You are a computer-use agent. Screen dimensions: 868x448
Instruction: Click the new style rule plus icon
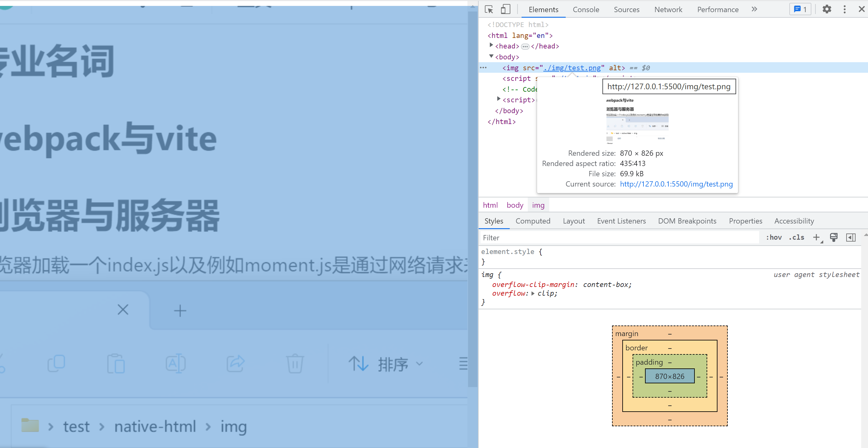[x=816, y=238]
